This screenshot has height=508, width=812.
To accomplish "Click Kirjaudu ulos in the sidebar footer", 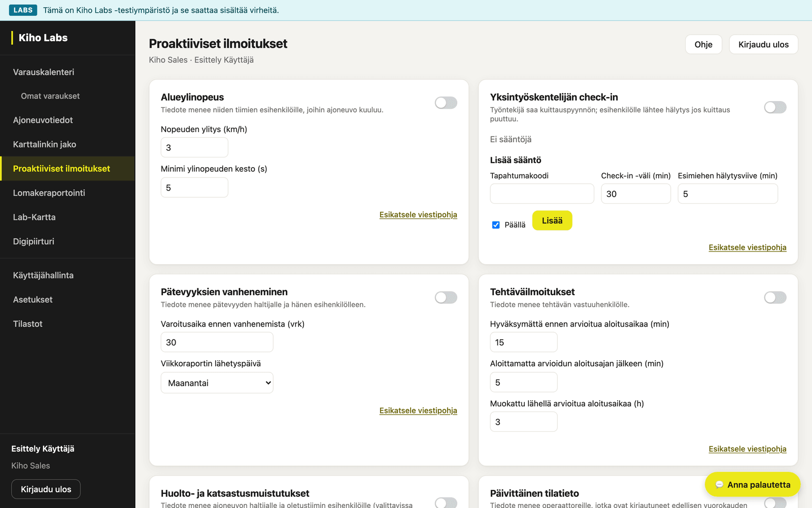I will pyautogui.click(x=46, y=489).
